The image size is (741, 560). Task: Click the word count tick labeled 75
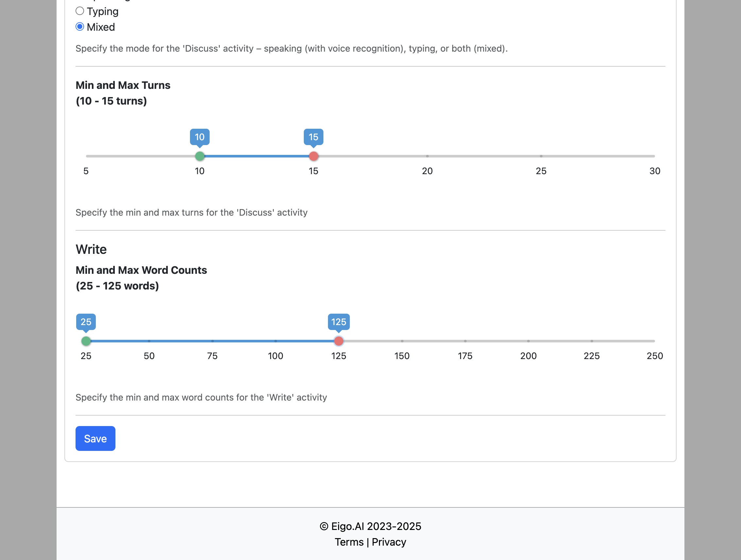click(x=212, y=356)
